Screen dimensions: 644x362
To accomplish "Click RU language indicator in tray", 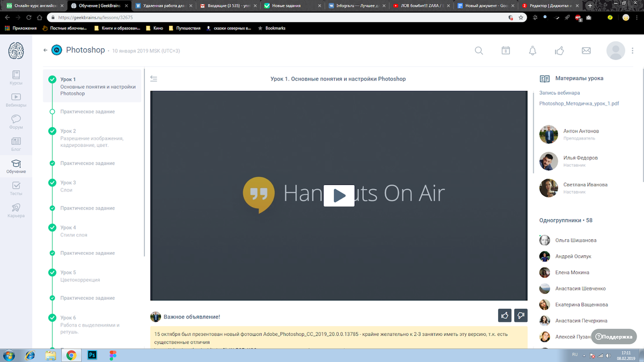I will click(575, 355).
